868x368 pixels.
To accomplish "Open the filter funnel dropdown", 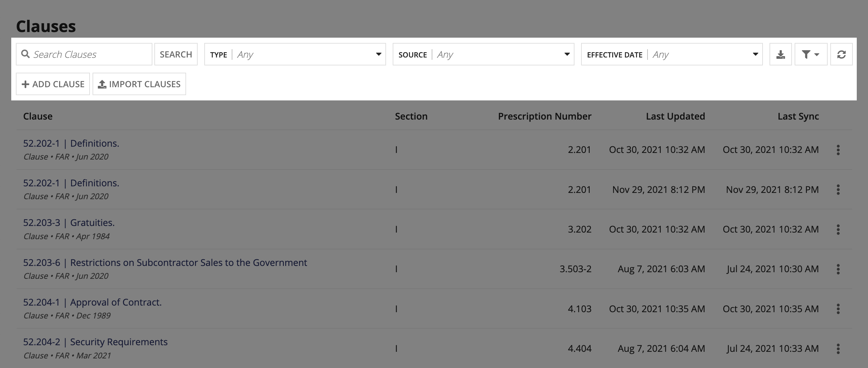I will point(811,54).
